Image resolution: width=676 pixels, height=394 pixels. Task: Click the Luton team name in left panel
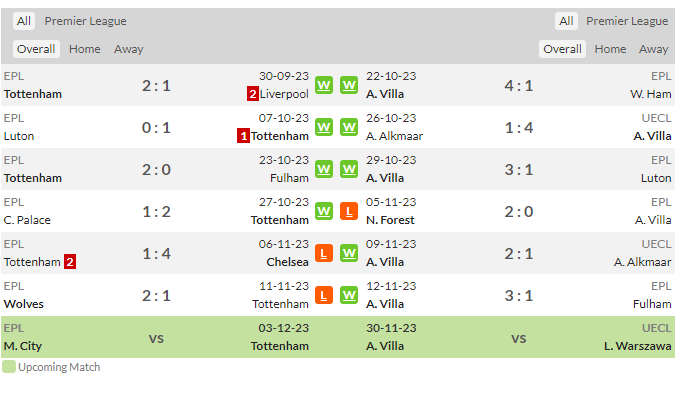pos(19,136)
